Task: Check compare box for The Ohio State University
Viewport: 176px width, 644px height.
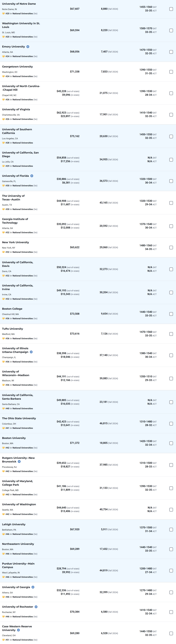Action: [171, 424]
